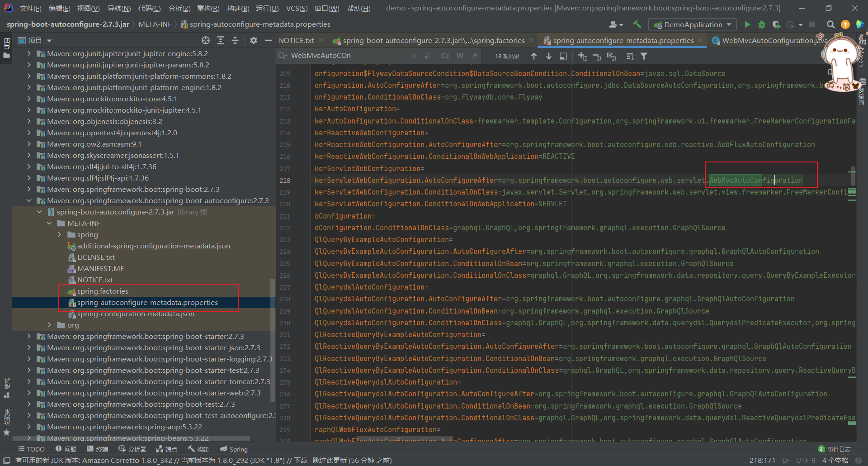Open the Spring tool window
This screenshot has height=466, width=868.
pyautogui.click(x=234, y=449)
